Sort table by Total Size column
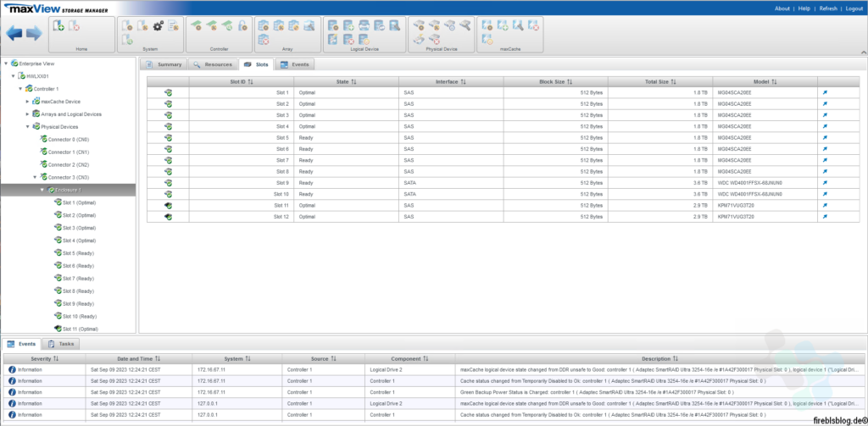This screenshot has width=868, height=426. [x=659, y=82]
